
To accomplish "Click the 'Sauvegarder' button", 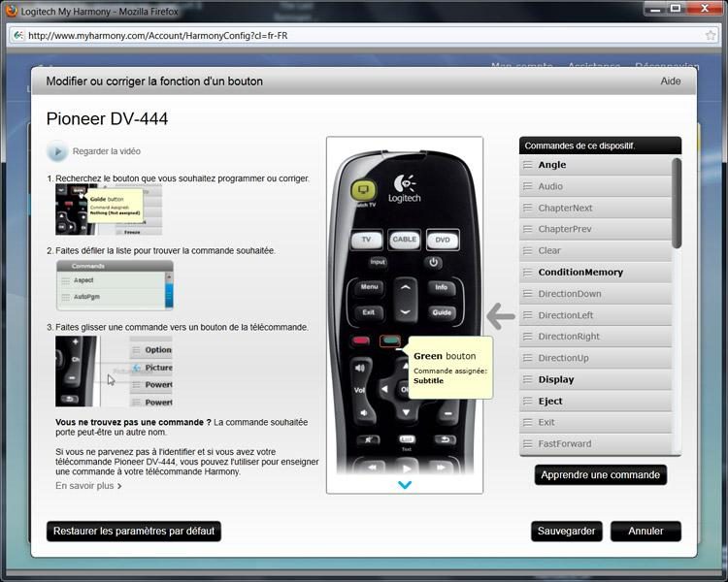I will coord(567,531).
